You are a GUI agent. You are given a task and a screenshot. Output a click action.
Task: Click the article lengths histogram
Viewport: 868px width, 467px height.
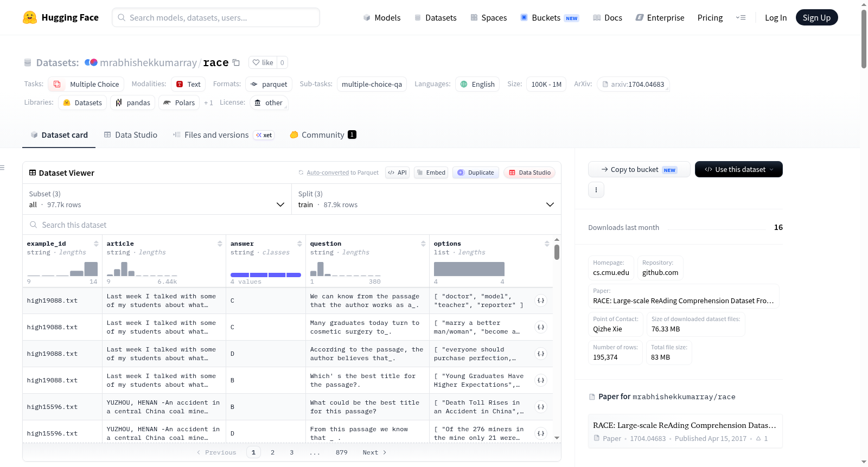pyautogui.click(x=142, y=268)
